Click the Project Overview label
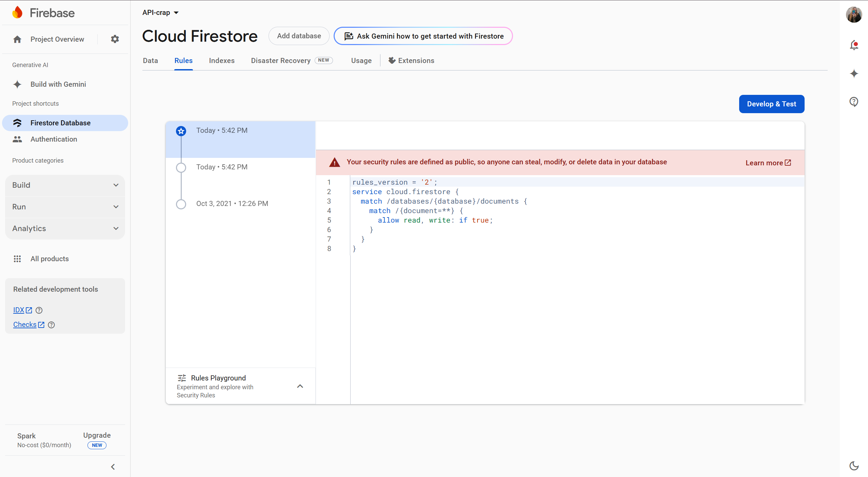Screen dimensions: 868x477 pos(57,39)
